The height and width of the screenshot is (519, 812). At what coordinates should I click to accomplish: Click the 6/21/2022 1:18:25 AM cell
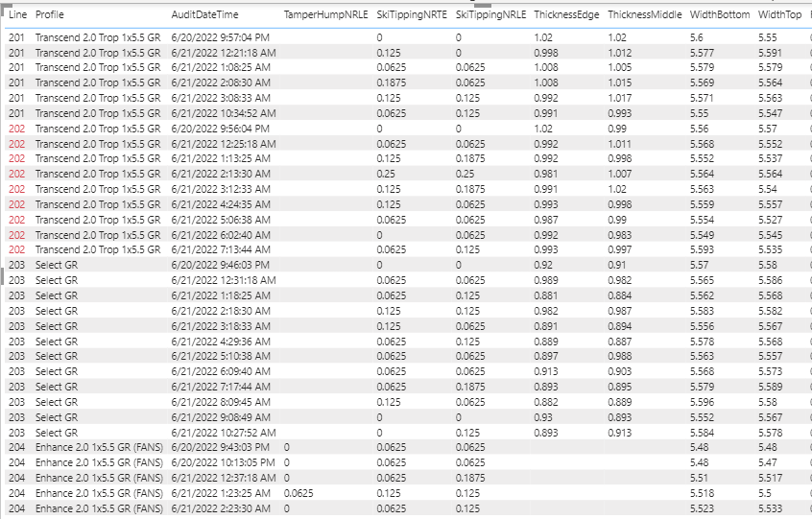click(221, 295)
